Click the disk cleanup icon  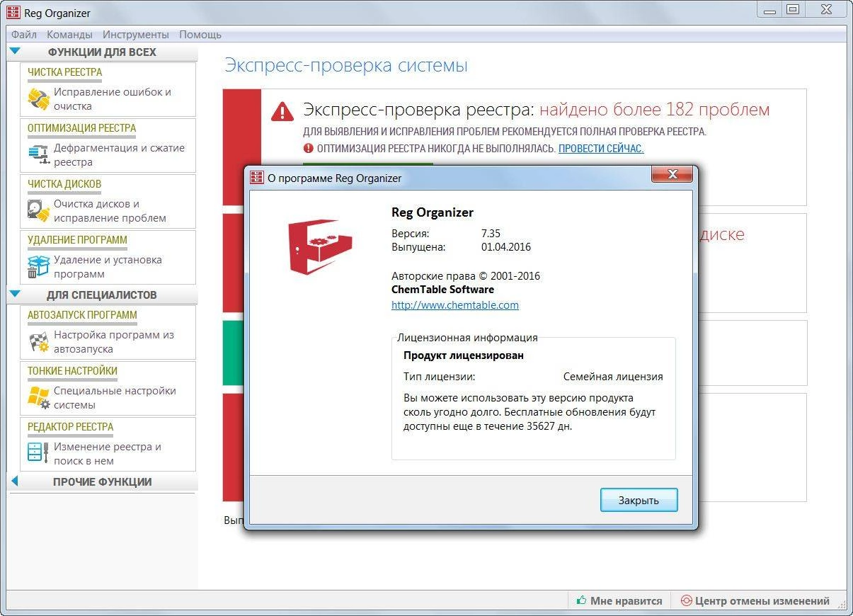(x=38, y=210)
